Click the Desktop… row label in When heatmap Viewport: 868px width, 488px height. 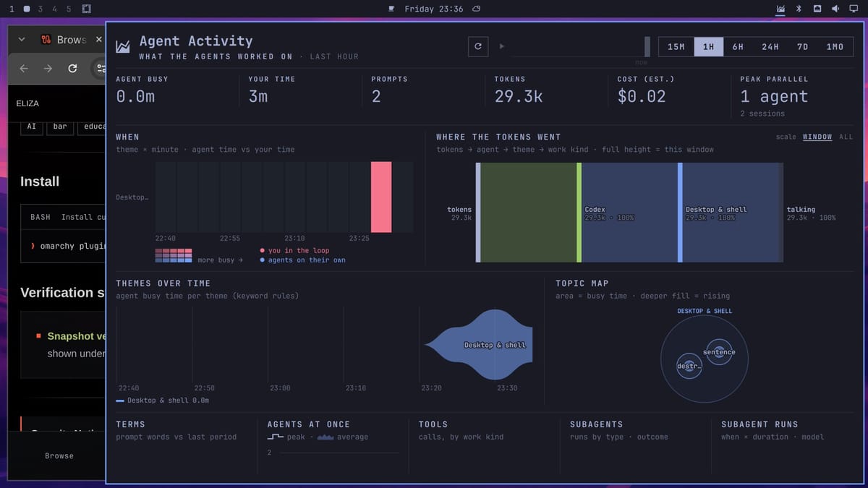pos(132,197)
